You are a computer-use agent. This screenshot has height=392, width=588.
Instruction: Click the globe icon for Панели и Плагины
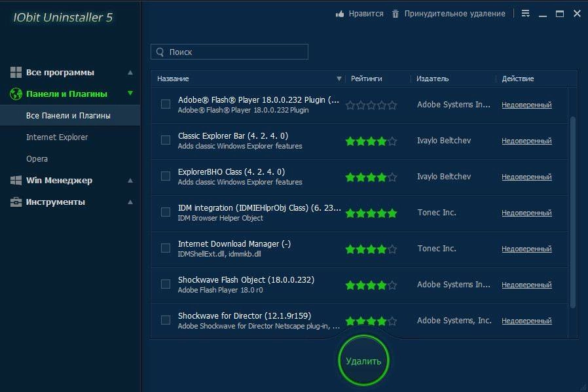point(16,94)
